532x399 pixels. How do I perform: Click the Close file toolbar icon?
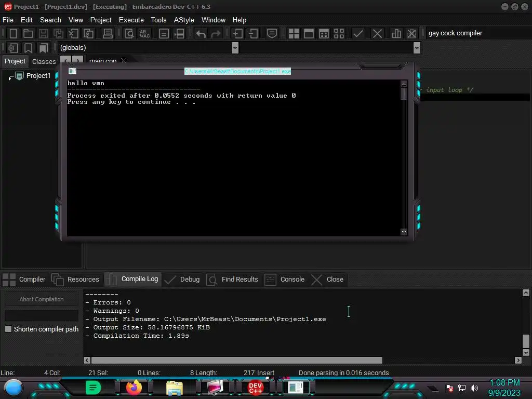pos(73,34)
